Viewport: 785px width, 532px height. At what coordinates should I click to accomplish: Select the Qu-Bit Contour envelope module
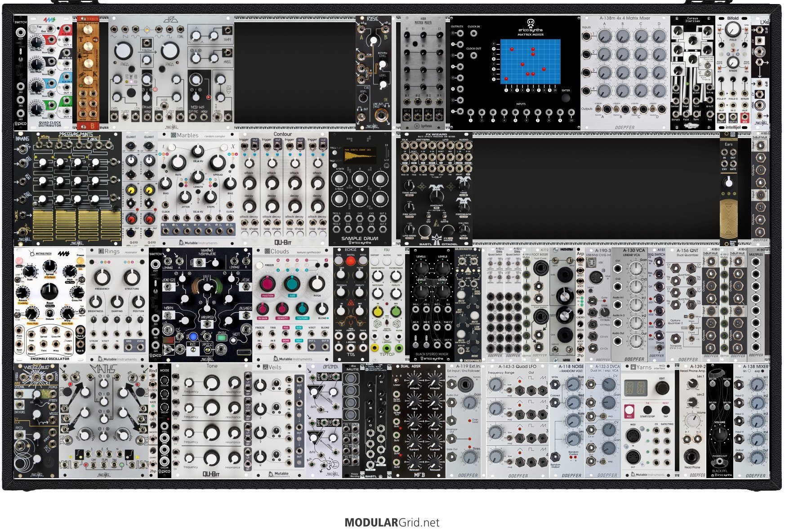click(x=283, y=189)
